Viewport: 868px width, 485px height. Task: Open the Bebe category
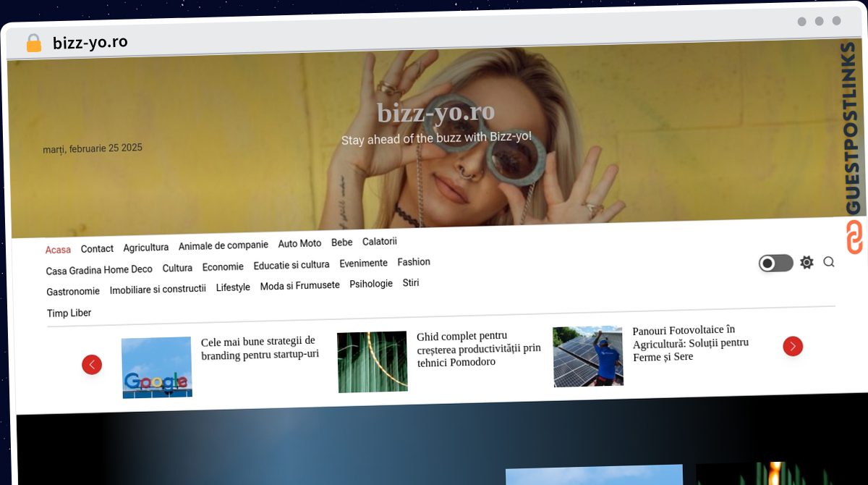pyautogui.click(x=341, y=242)
